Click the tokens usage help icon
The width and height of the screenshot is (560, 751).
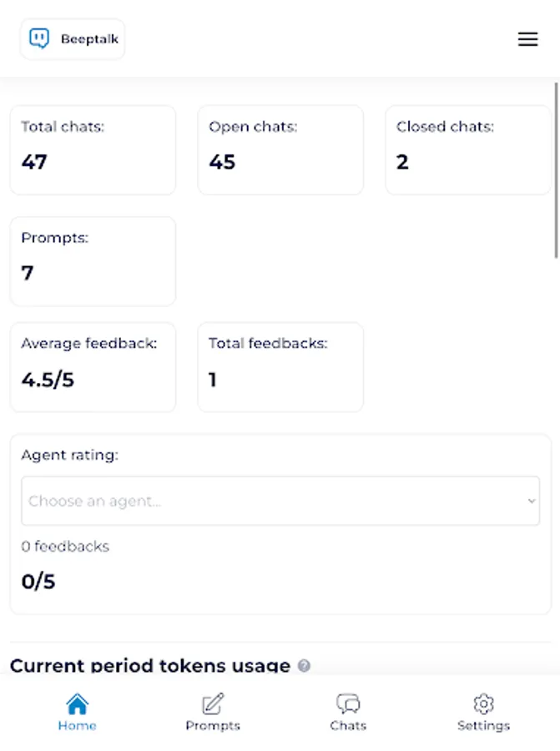point(305,666)
